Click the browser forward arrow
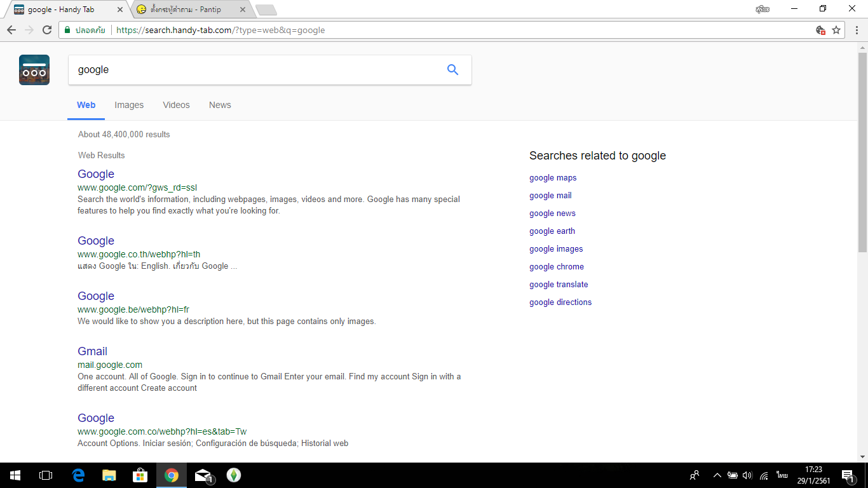The image size is (868, 488). 29,30
